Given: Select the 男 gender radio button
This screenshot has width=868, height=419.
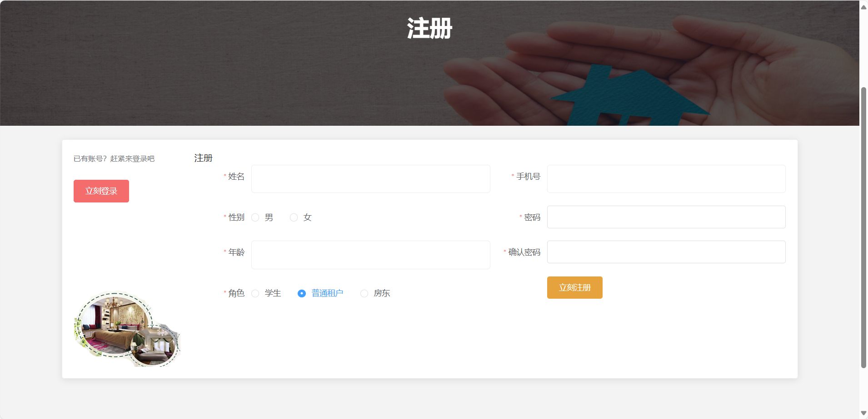Looking at the screenshot, I should 255,217.
